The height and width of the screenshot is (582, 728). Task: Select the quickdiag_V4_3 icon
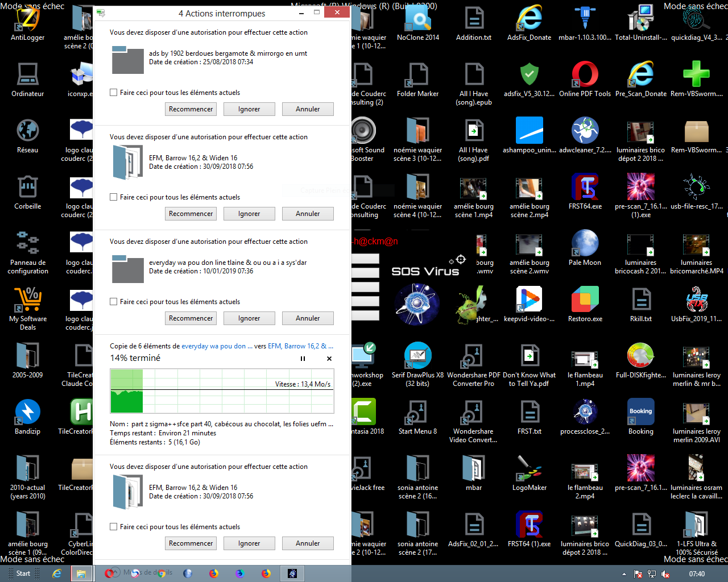tap(696, 24)
